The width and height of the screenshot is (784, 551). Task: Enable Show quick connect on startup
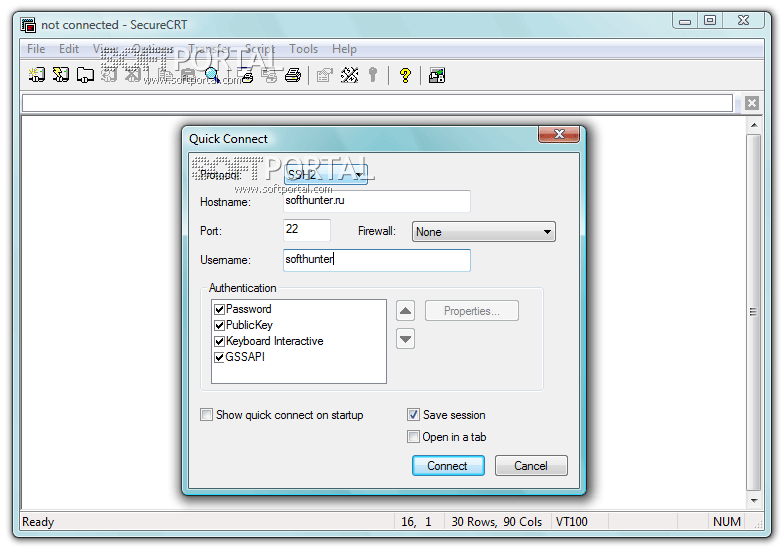point(206,414)
